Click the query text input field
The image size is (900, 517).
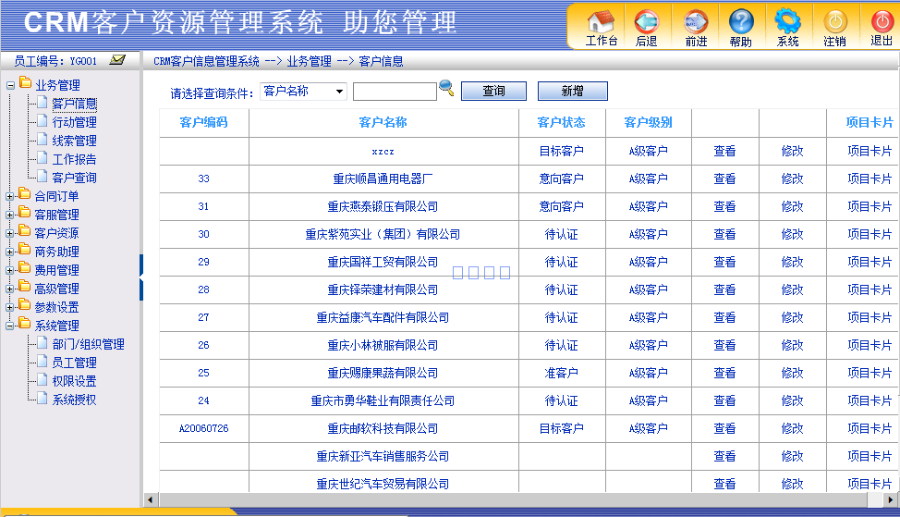395,92
